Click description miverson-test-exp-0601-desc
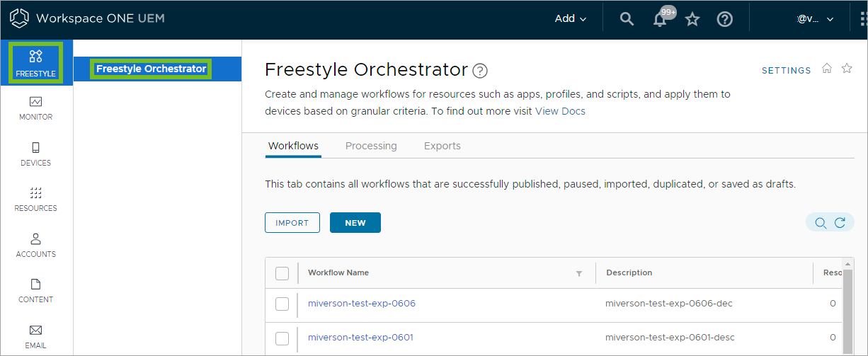The width and height of the screenshot is (868, 356). (x=670, y=338)
